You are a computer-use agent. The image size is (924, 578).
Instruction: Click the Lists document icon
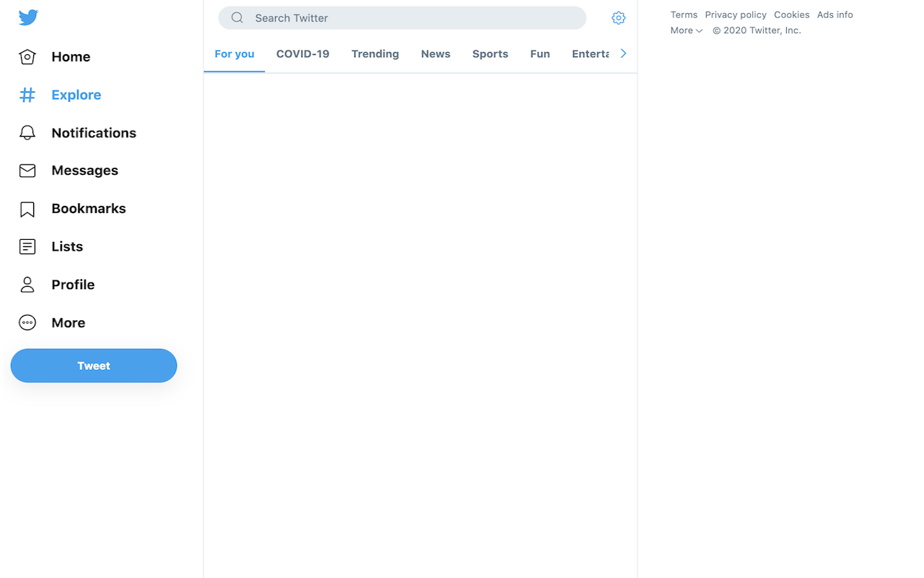(x=27, y=246)
